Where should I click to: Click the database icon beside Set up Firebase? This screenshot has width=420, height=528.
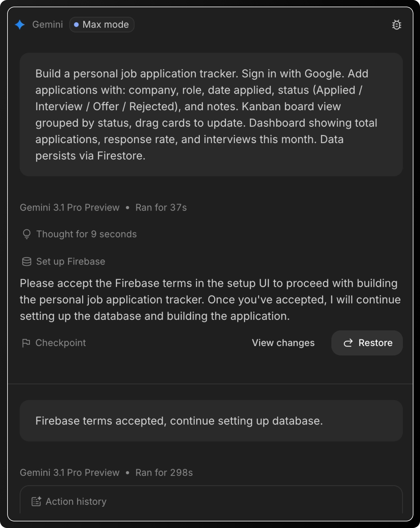tap(27, 262)
